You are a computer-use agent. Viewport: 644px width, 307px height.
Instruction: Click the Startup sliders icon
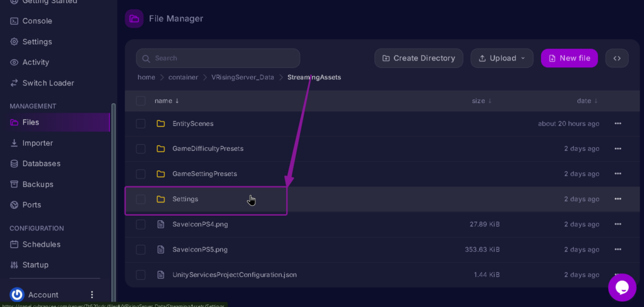click(x=14, y=265)
